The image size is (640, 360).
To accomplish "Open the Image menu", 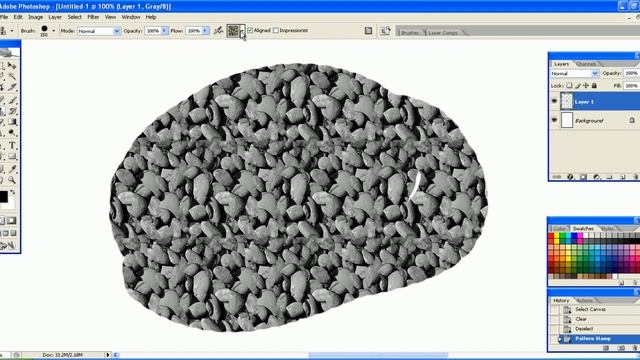I will tap(36, 17).
